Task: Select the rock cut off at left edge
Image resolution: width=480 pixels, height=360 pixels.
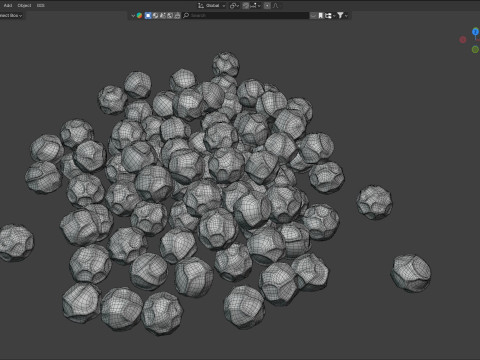Action: point(15,242)
